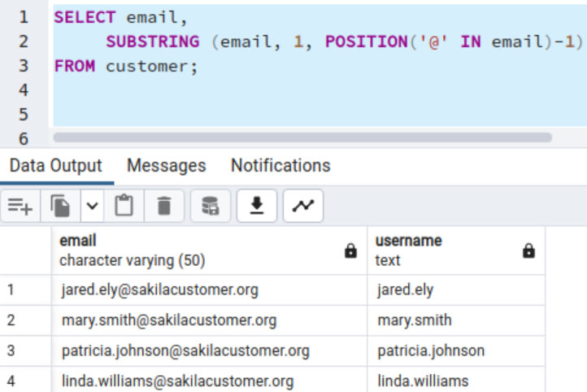This screenshot has width=587, height=392.
Task: Copy selected rows with the copy icon
Action: (x=61, y=207)
